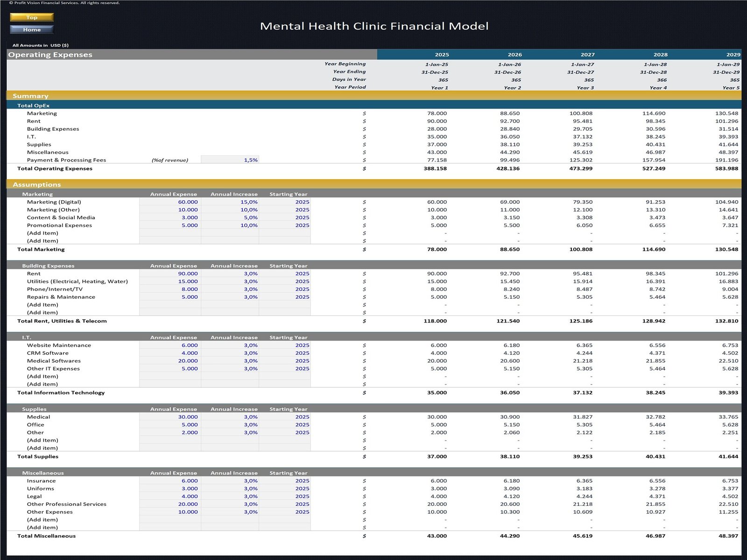Image resolution: width=747 pixels, height=560 pixels.
Task: Select Marketing (Digital) annual increase 15,0% cell
Action: 230,202
